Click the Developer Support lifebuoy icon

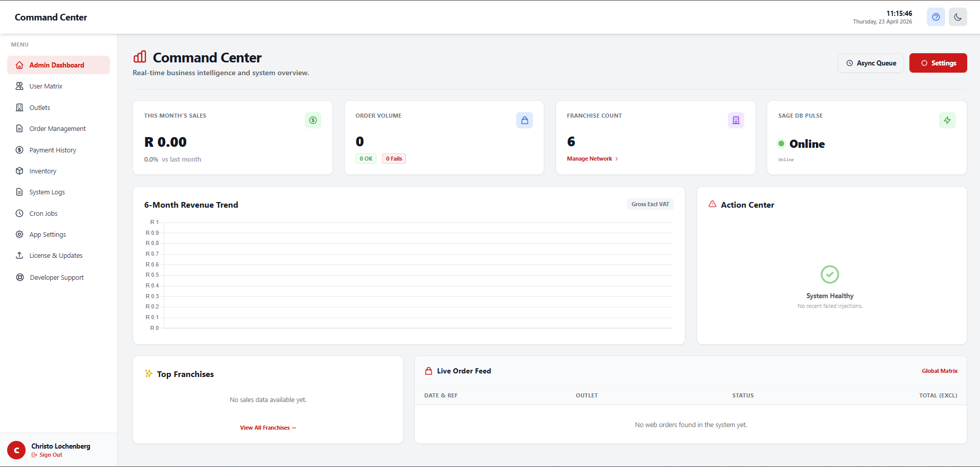(x=20, y=277)
